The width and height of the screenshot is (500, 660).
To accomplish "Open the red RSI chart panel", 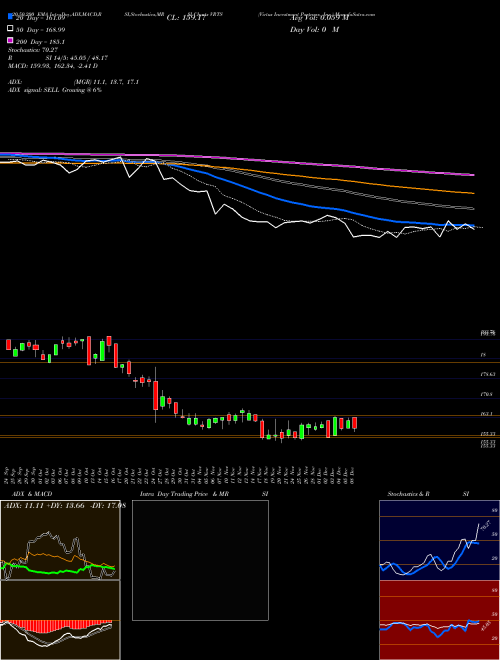I will [439, 620].
